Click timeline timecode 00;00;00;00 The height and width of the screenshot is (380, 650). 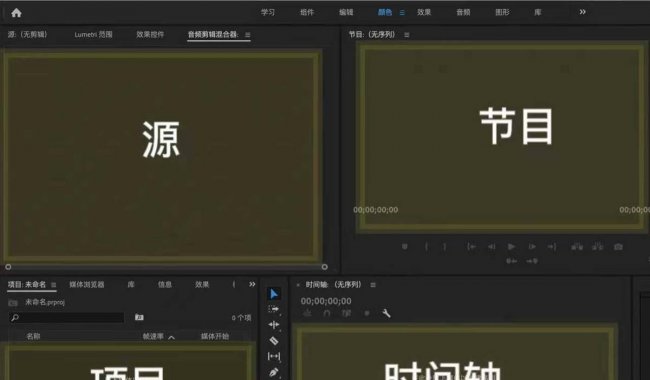click(326, 301)
